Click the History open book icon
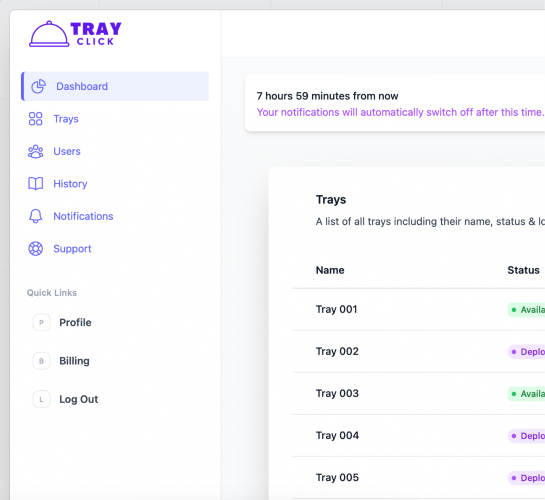 tap(35, 183)
